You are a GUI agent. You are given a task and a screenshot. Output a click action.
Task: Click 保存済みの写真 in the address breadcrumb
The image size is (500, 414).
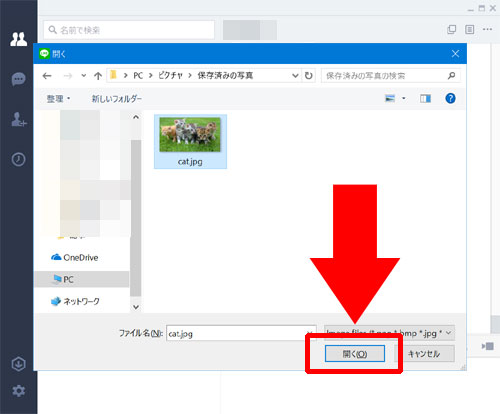225,76
